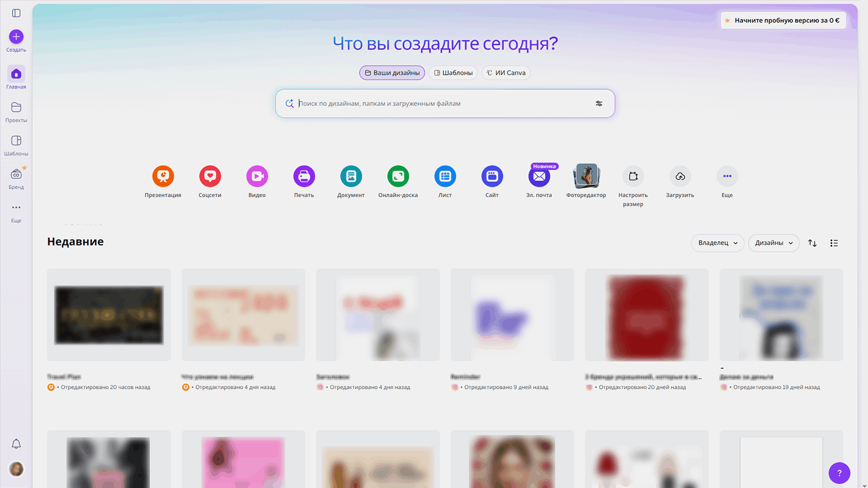Open the purple help question mark button

tap(839, 473)
